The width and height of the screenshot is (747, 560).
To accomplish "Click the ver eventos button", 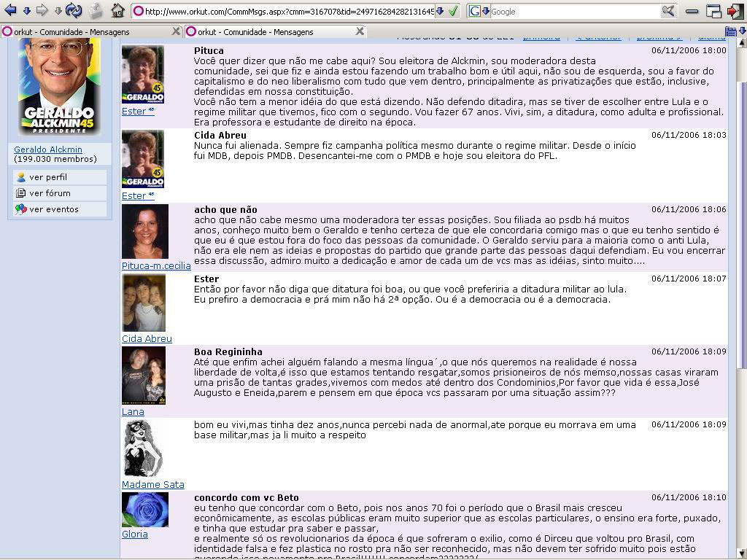I will pyautogui.click(x=60, y=209).
